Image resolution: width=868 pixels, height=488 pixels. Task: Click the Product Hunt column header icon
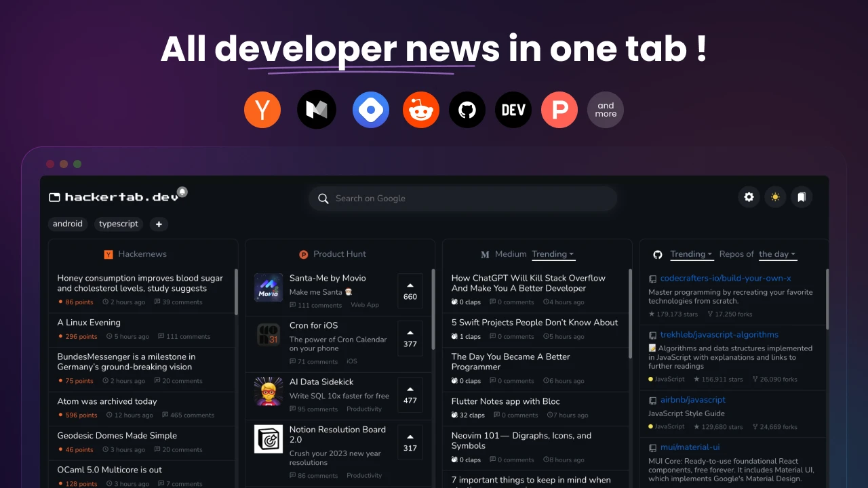[x=304, y=254]
